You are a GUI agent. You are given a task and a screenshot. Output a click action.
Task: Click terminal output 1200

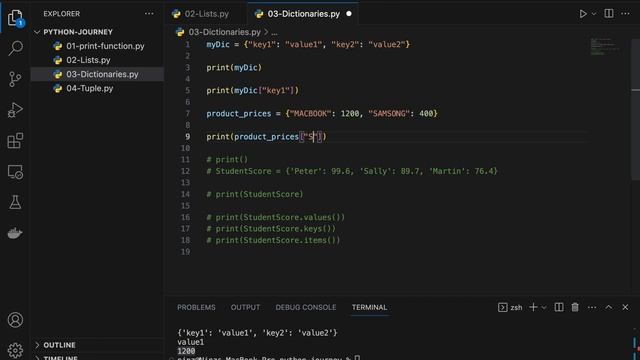(x=186, y=351)
